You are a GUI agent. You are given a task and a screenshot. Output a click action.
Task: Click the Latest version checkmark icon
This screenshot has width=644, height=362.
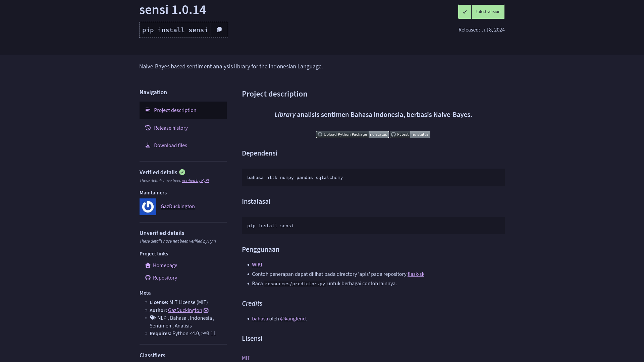[465, 12]
